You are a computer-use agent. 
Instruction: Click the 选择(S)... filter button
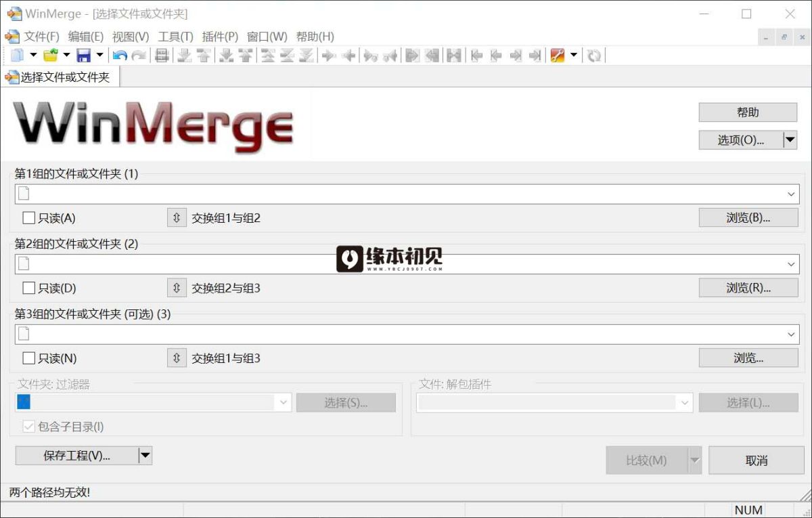click(x=346, y=403)
